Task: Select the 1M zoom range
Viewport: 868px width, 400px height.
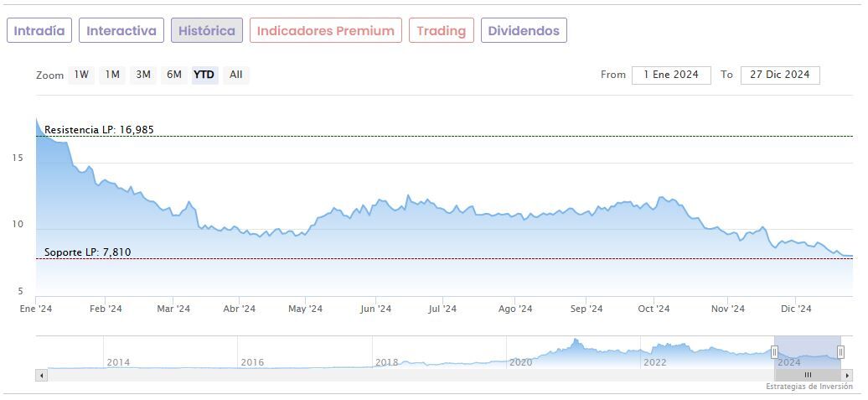Action: 112,75
